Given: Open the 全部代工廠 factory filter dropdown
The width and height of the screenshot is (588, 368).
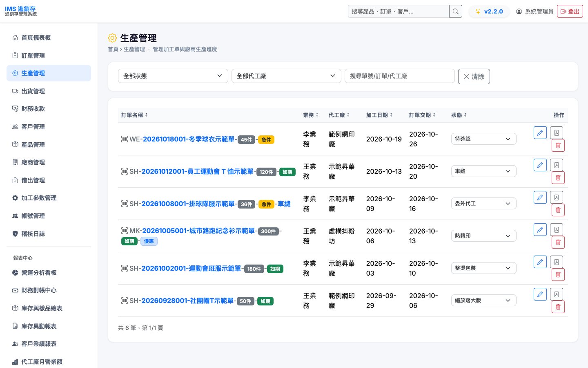Looking at the screenshot, I should (286, 76).
